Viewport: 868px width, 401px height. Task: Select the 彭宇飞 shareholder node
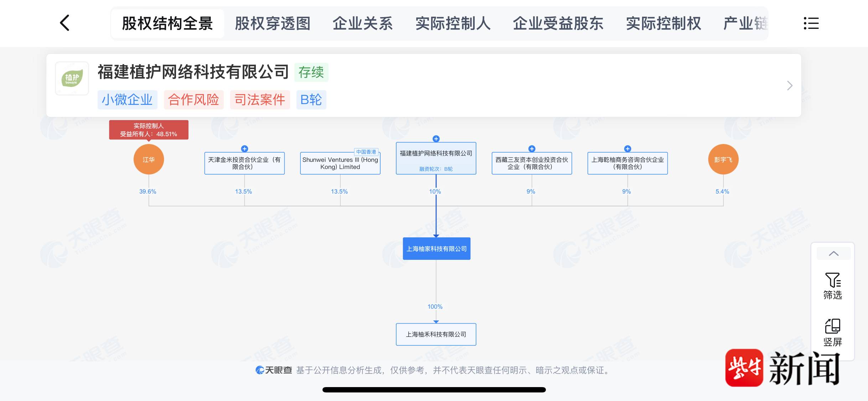pos(723,159)
